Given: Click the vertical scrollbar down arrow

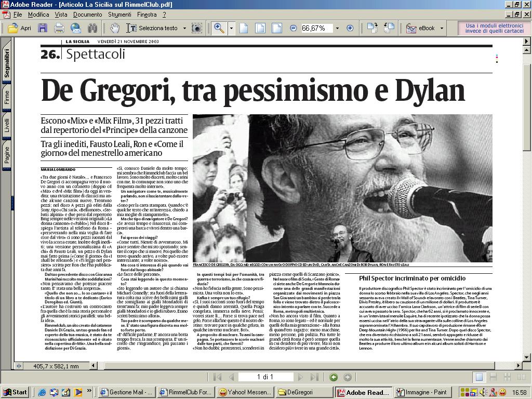Looking at the screenshot, I should (x=527, y=357).
